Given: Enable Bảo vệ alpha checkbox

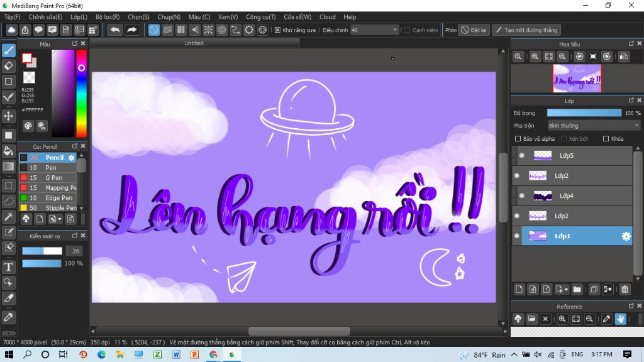Looking at the screenshot, I should pos(518,139).
